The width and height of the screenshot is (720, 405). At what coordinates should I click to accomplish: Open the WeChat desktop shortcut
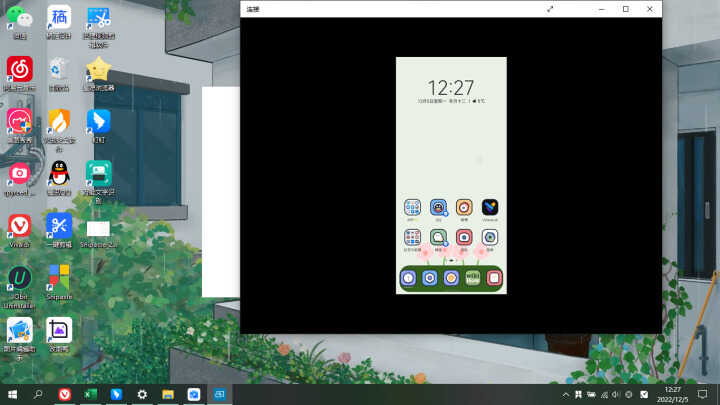coord(20,21)
